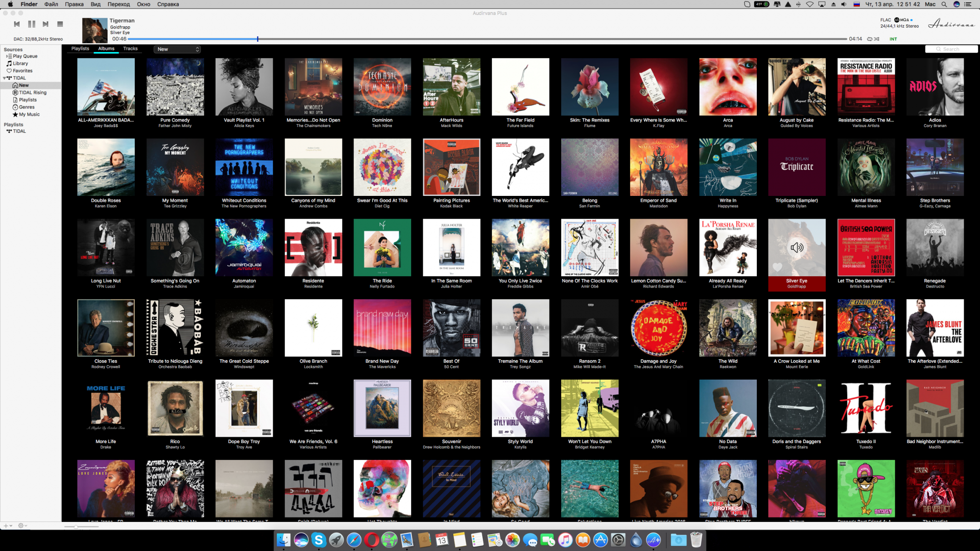The width and height of the screenshot is (980, 551).
Task: Toggle the green INT indicator
Action: click(x=893, y=39)
